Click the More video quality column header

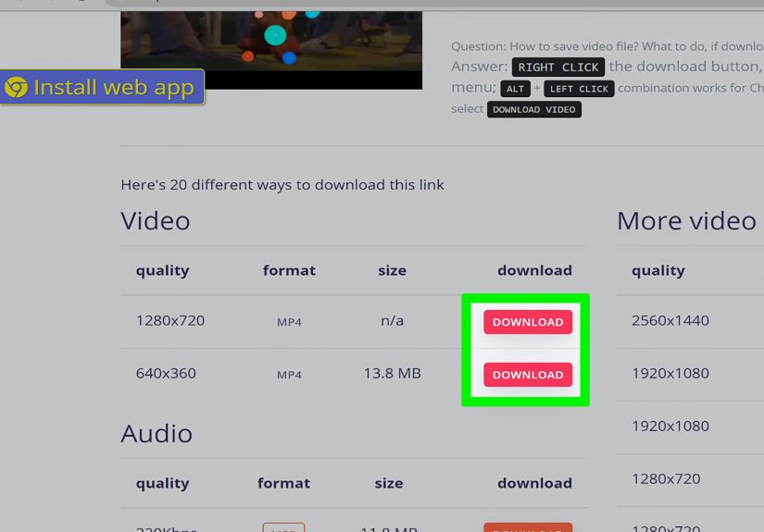tap(658, 270)
